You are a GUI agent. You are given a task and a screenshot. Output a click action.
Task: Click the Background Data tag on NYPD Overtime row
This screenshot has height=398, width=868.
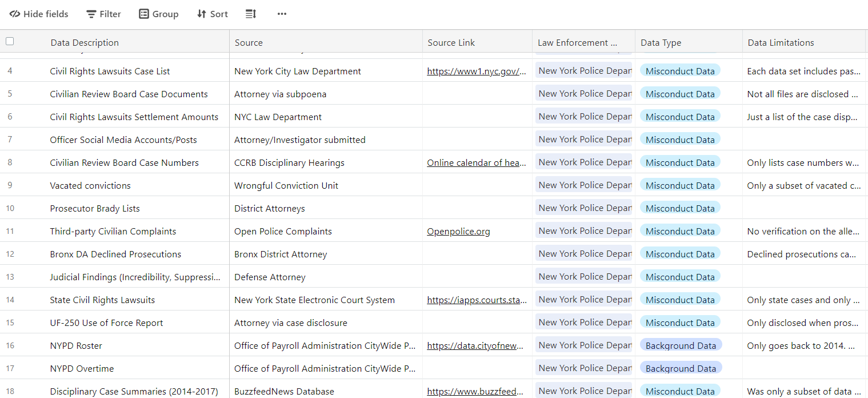(680, 368)
